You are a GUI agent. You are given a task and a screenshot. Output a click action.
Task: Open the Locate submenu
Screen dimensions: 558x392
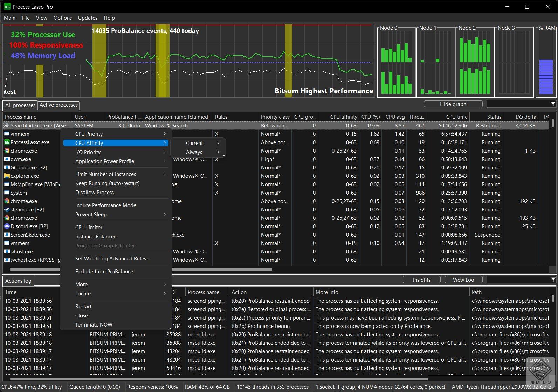click(x=116, y=293)
